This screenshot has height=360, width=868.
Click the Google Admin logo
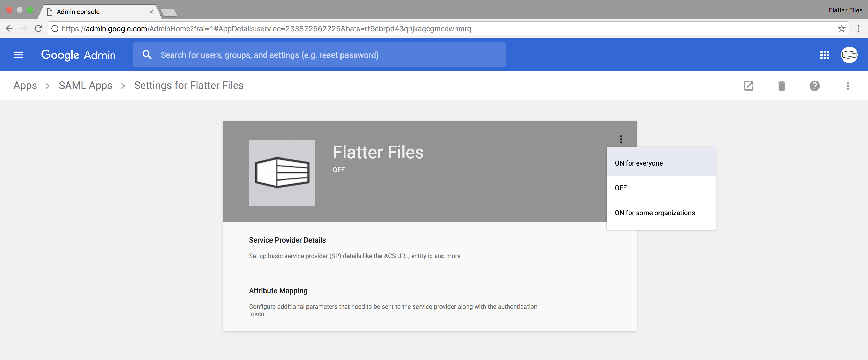pyautogui.click(x=78, y=55)
